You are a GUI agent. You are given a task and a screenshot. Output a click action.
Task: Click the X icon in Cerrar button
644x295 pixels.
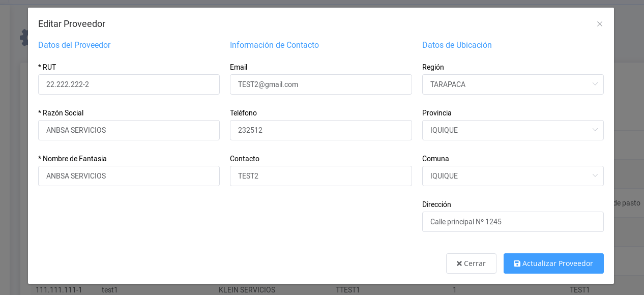459,263
